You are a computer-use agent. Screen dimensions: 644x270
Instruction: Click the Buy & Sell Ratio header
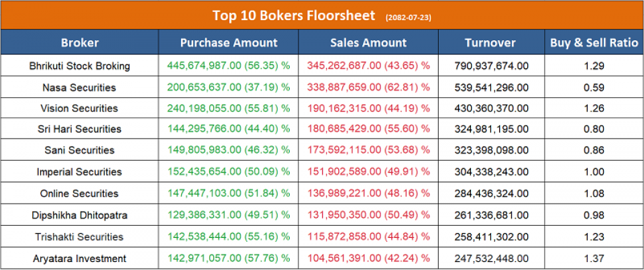tap(594, 43)
